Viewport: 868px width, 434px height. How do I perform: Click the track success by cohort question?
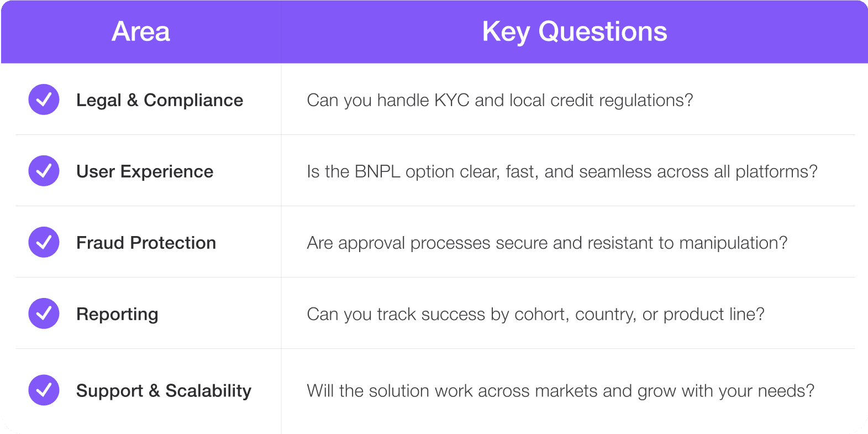pos(535,314)
